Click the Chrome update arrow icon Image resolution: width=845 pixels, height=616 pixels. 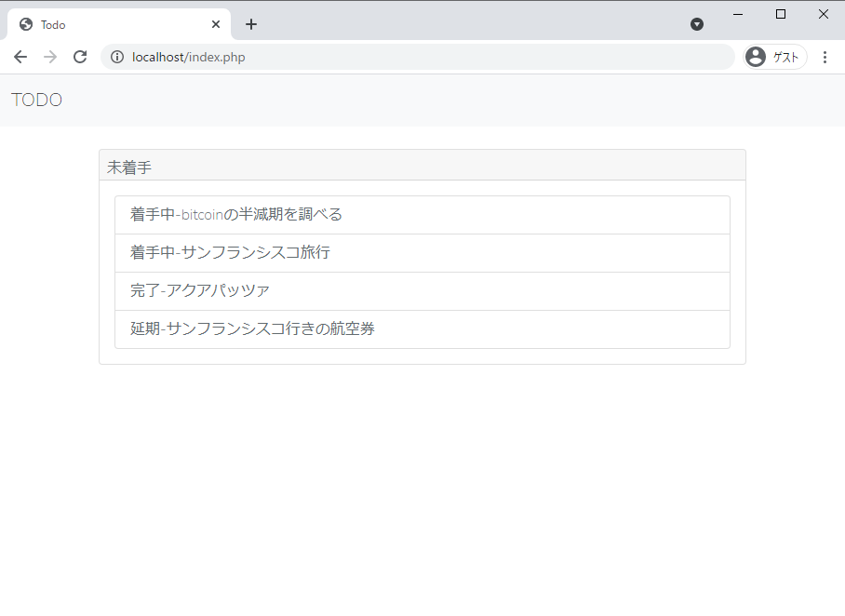[697, 24]
